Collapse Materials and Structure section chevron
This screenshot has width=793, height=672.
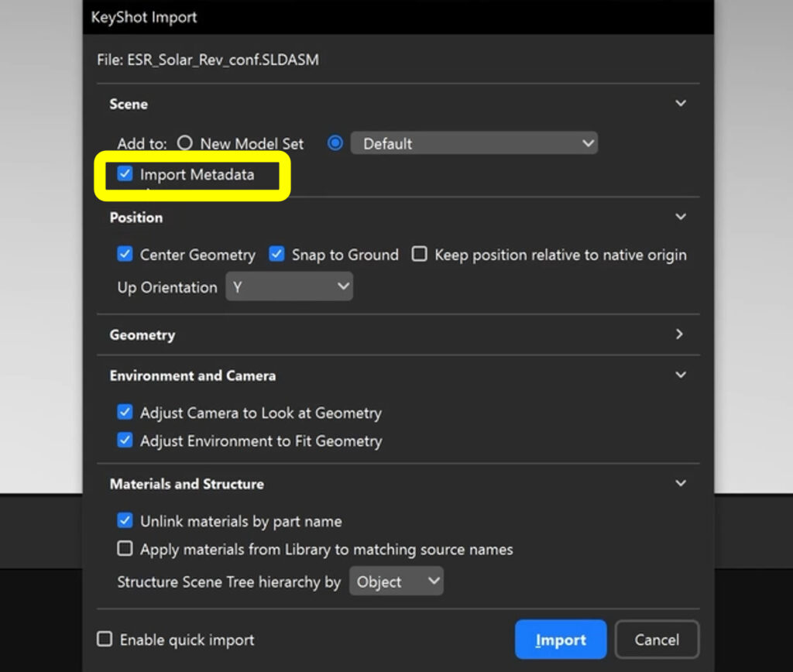[680, 483]
